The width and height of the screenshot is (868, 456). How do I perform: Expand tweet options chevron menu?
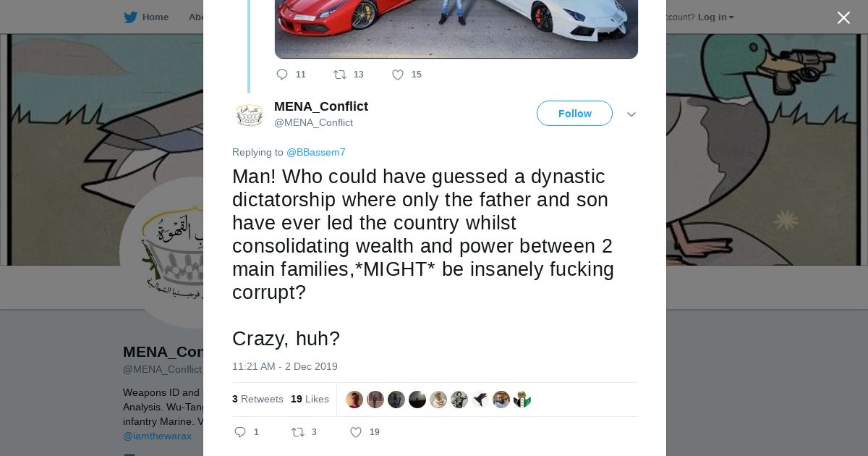(x=631, y=114)
